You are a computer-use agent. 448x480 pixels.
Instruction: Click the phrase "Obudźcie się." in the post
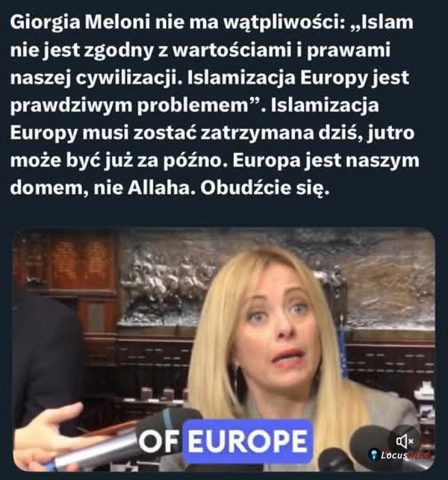pos(264,189)
